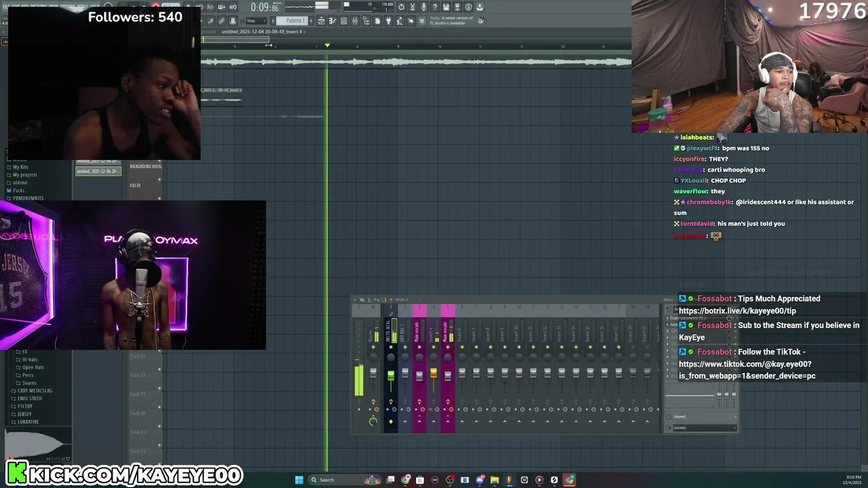This screenshot has width=868, height=488.
Task: Click the Master track volume fader
Action: (x=373, y=372)
